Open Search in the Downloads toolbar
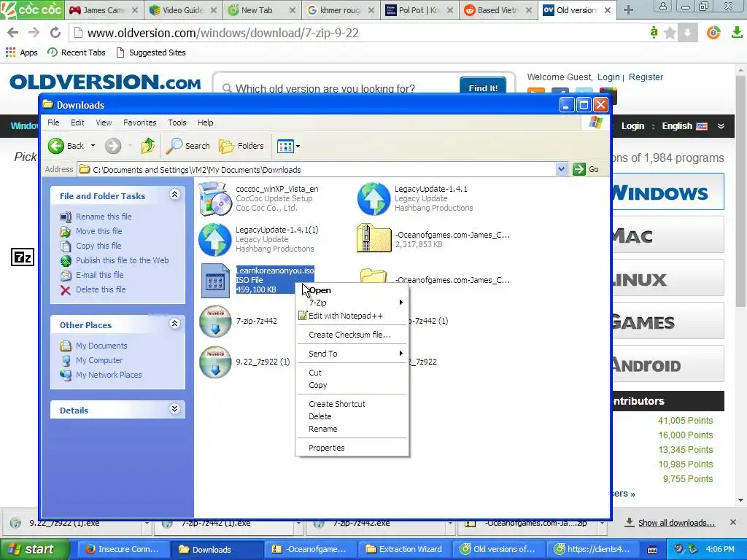747x560 pixels. coord(187,146)
